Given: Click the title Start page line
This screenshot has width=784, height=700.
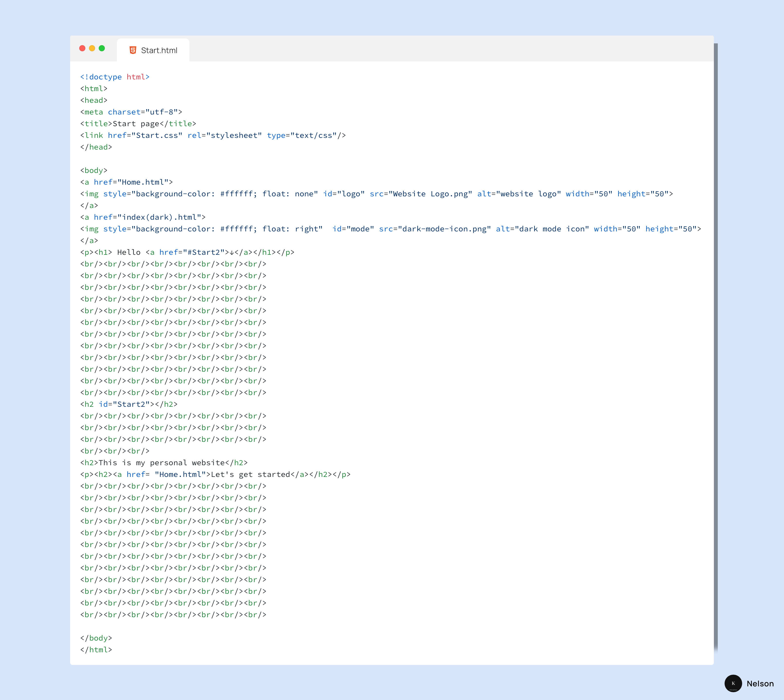Looking at the screenshot, I should (x=138, y=123).
